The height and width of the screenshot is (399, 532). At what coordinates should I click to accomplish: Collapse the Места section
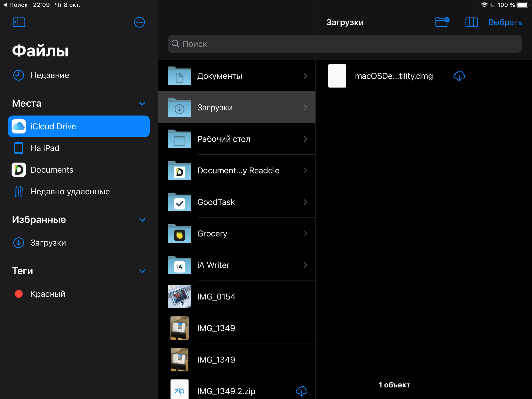[x=142, y=103]
